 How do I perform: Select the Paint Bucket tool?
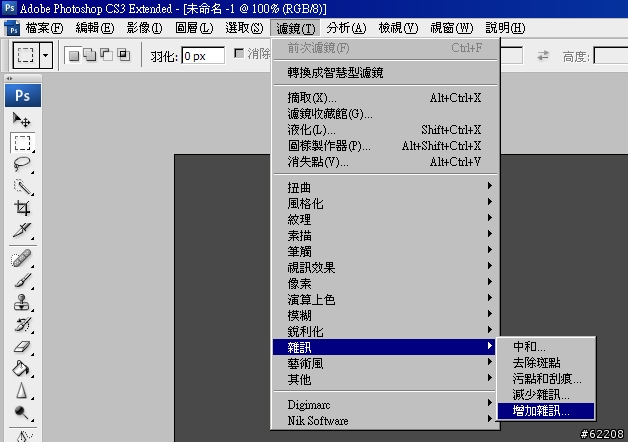[x=22, y=368]
